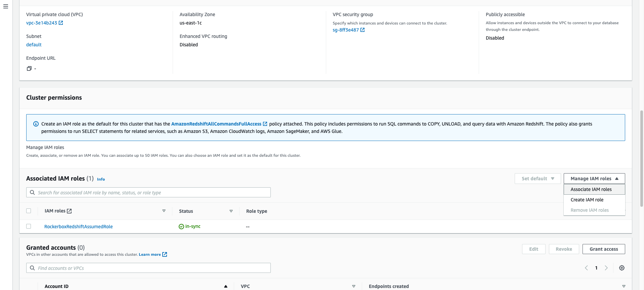Open the AmazonRedshiftAllCommandsFullAccess policy link
Screen dimensions: 644x290
pos(216,124)
